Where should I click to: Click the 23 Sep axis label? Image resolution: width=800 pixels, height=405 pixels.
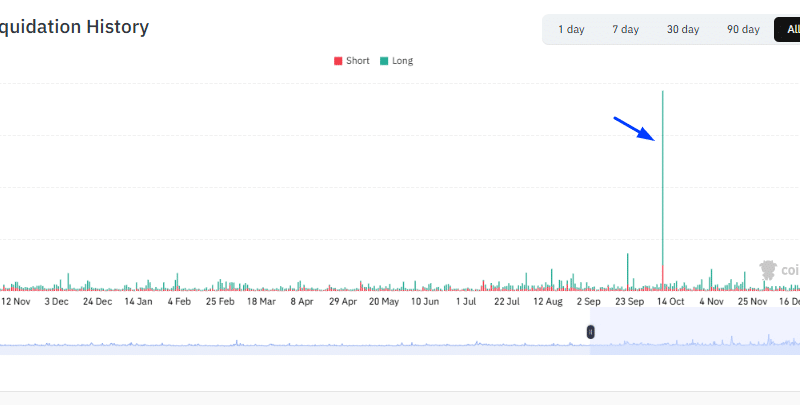tap(630, 301)
